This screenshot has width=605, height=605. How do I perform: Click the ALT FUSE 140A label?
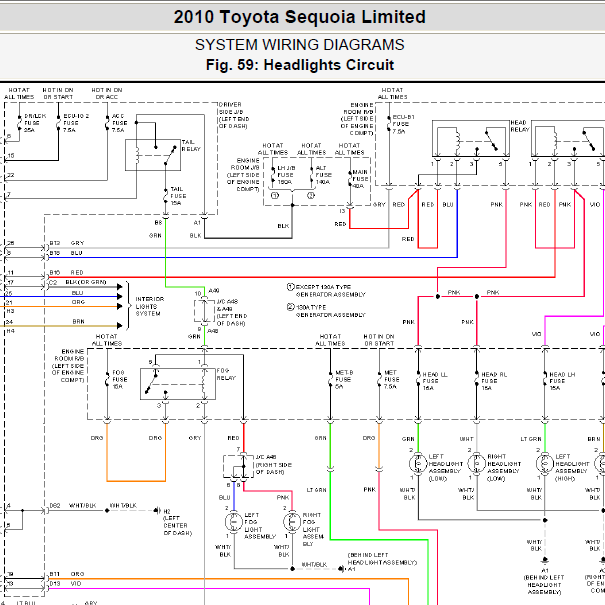323,175
